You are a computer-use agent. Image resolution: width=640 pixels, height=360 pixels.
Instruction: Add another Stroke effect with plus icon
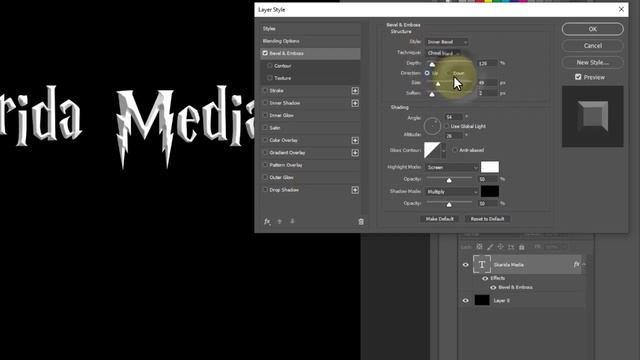355,91
